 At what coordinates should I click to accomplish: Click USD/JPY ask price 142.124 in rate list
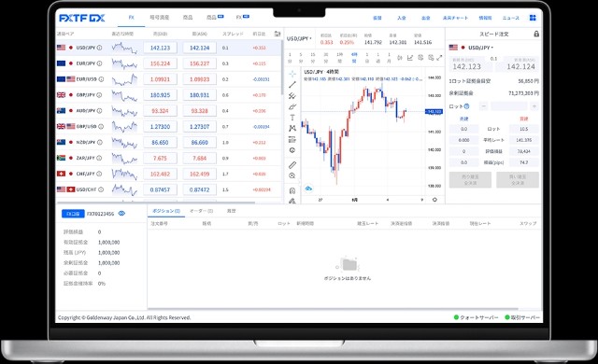(199, 48)
